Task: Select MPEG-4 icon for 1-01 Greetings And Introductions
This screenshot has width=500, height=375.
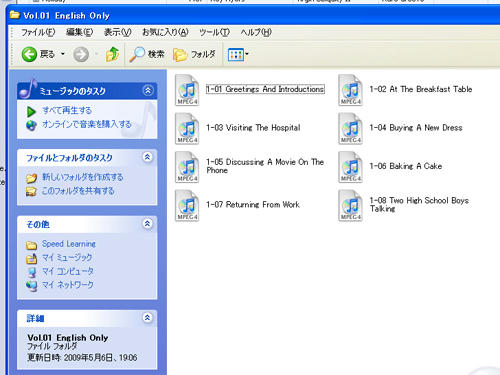Action: 187,90
